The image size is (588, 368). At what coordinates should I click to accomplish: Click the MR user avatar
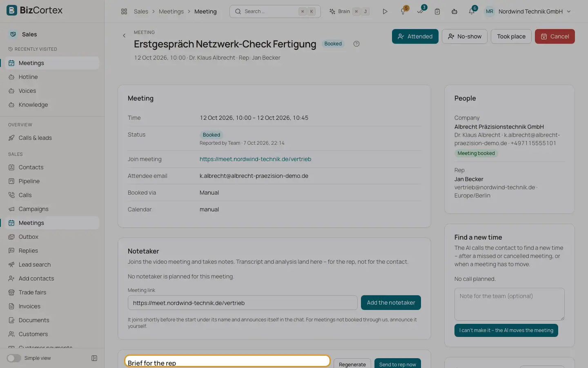click(489, 11)
